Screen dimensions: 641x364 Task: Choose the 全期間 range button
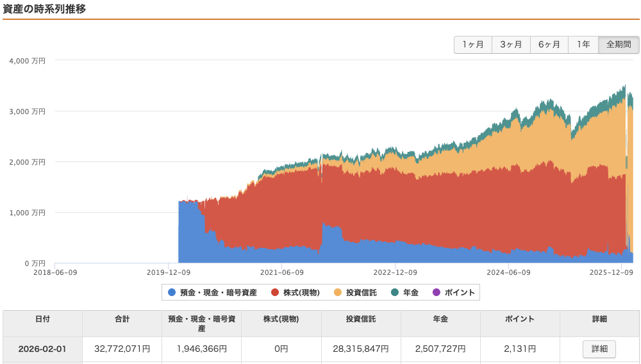[x=619, y=45]
